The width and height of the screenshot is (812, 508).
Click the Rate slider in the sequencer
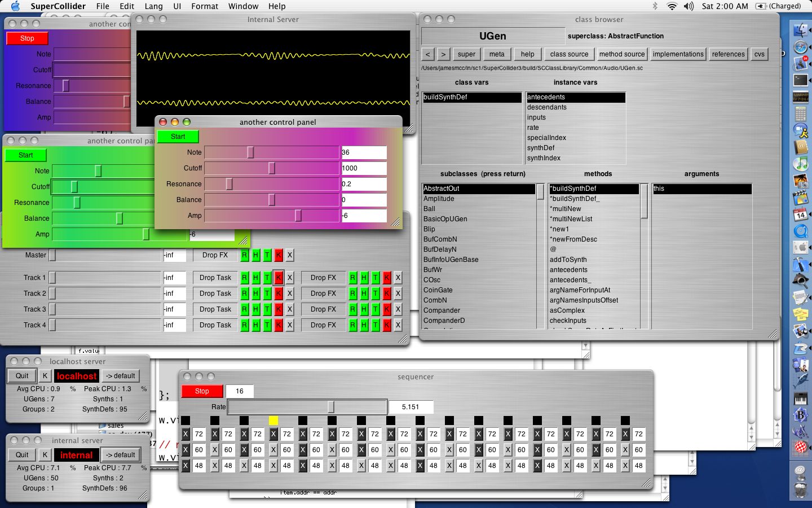332,406
